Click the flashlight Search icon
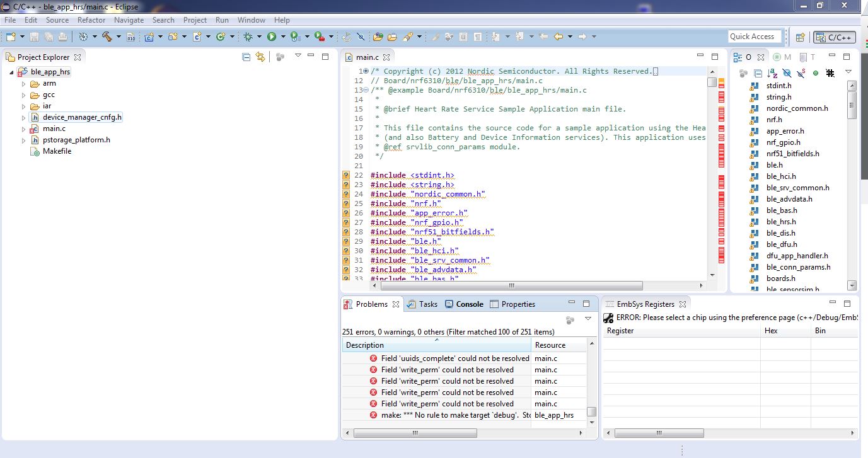 (x=408, y=37)
